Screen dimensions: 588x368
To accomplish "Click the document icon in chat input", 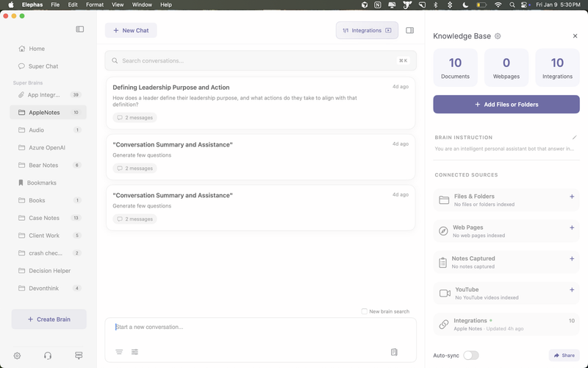I will 394,352.
